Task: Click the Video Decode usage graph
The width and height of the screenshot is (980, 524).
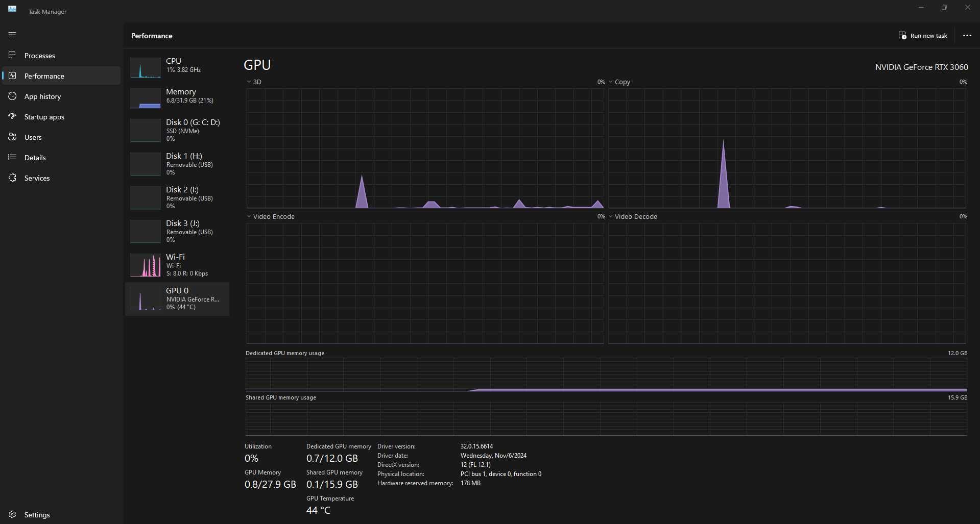Action: [x=786, y=283]
